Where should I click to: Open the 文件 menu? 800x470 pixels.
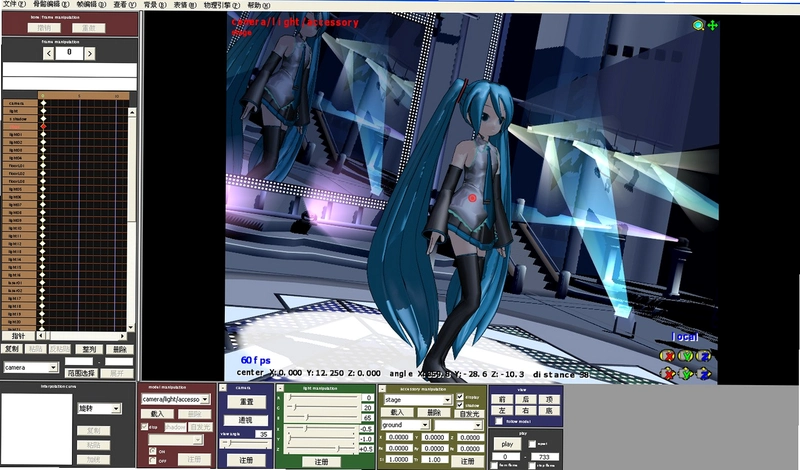pos(14,4)
